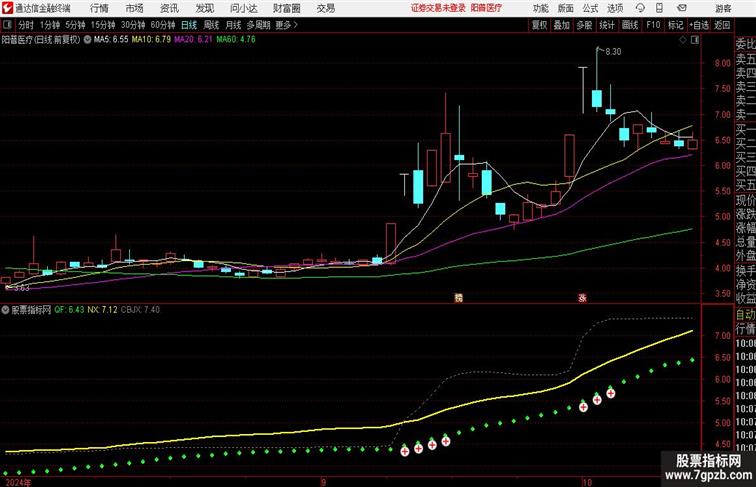The height and width of the screenshot is (487, 756).
Task: Open the 交易 menu
Action: 325,8
